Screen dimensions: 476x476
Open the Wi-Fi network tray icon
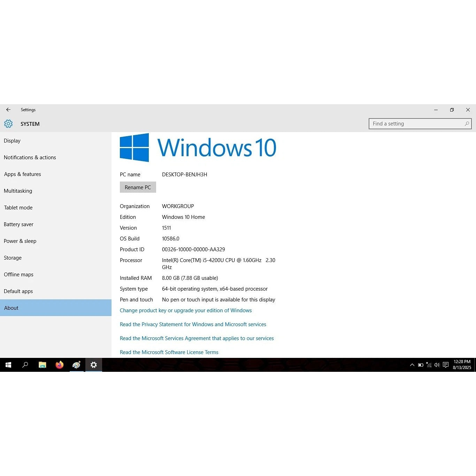point(429,365)
